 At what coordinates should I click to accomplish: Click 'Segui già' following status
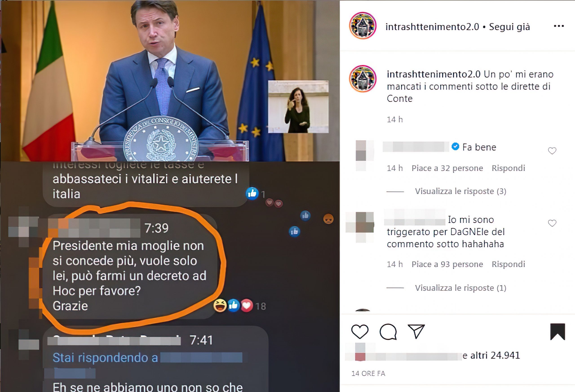point(509,27)
